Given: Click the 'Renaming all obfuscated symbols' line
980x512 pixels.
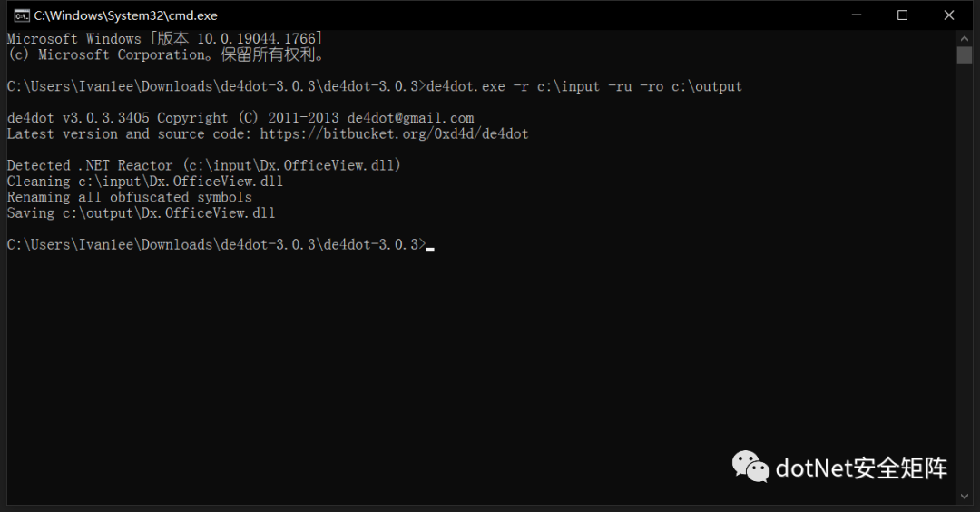Looking at the screenshot, I should [130, 198].
